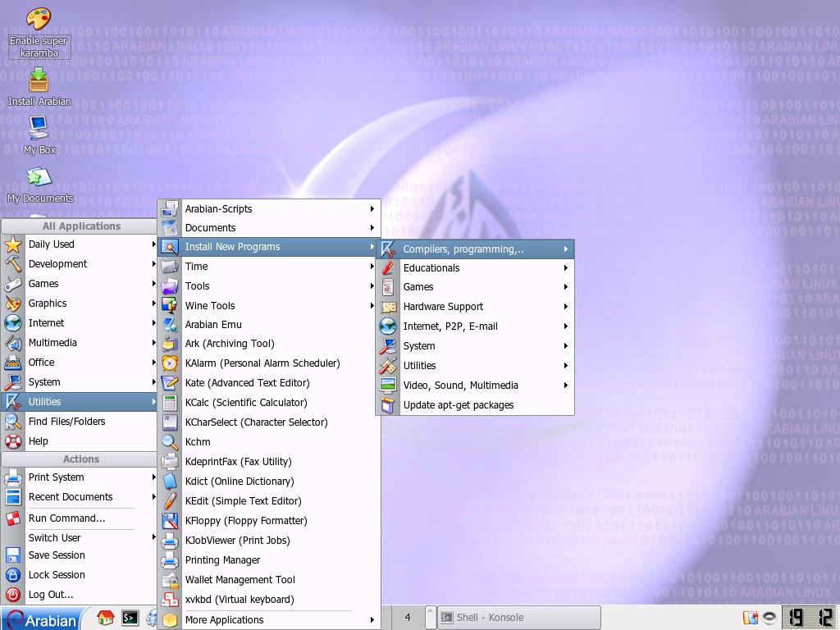Expand the Print System submenu

[x=80, y=477]
